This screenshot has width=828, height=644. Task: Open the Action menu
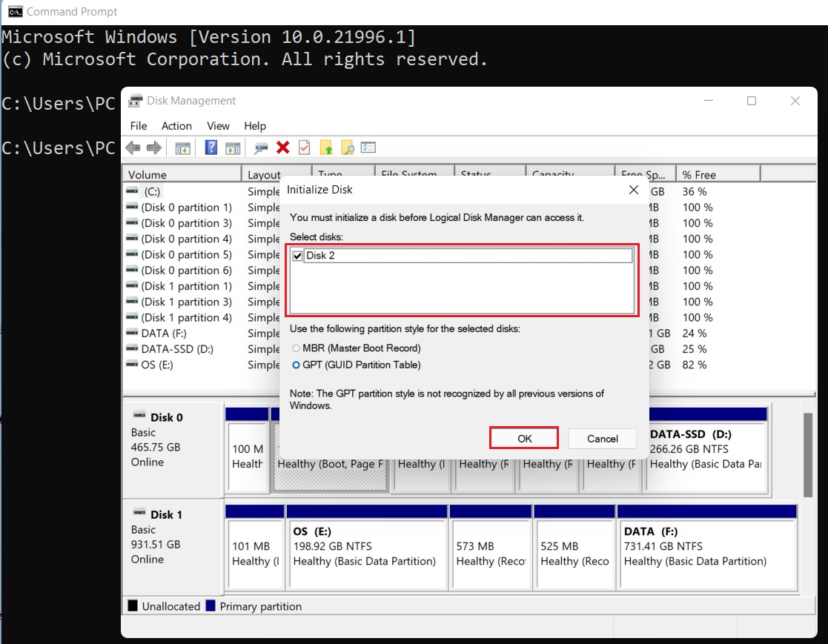176,126
